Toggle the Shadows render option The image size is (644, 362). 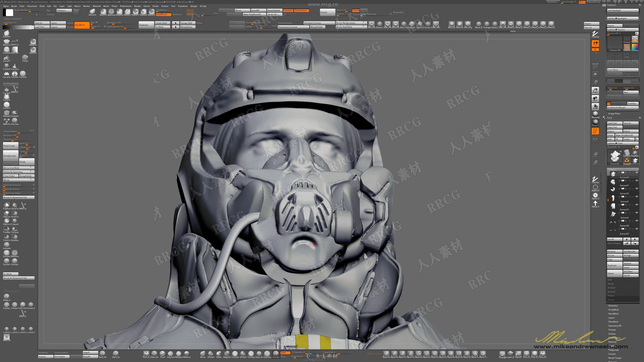(x=287, y=10)
